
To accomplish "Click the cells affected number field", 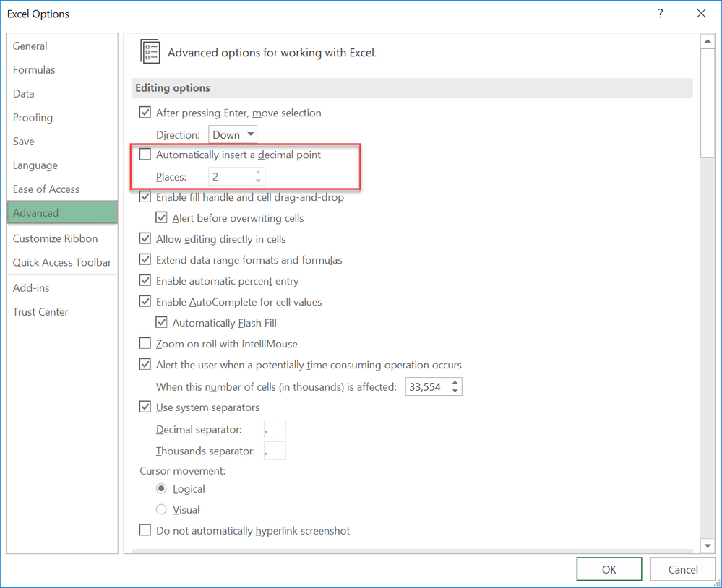I will coord(428,387).
